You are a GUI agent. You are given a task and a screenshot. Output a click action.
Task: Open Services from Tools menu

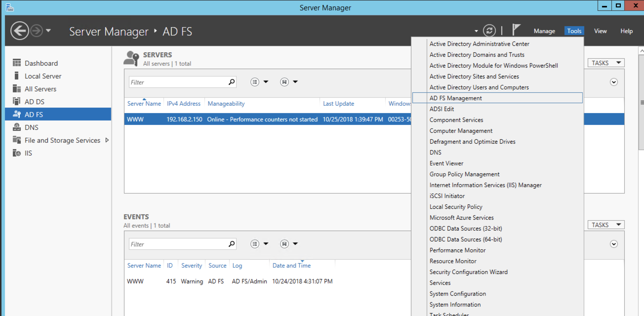tap(440, 283)
